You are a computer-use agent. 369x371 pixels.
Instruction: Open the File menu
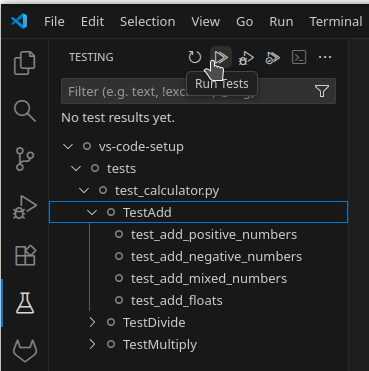[x=54, y=22]
